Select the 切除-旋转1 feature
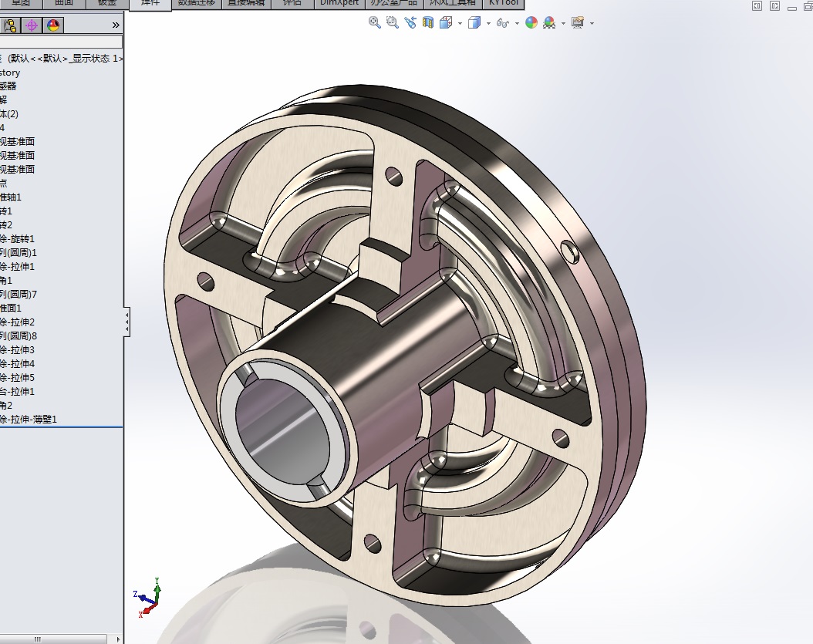 [17, 239]
